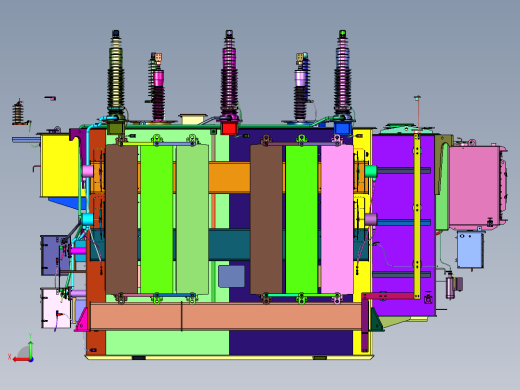
Task: Select the crimson bracket at lower right
Action: pyautogui.click(x=389, y=296)
